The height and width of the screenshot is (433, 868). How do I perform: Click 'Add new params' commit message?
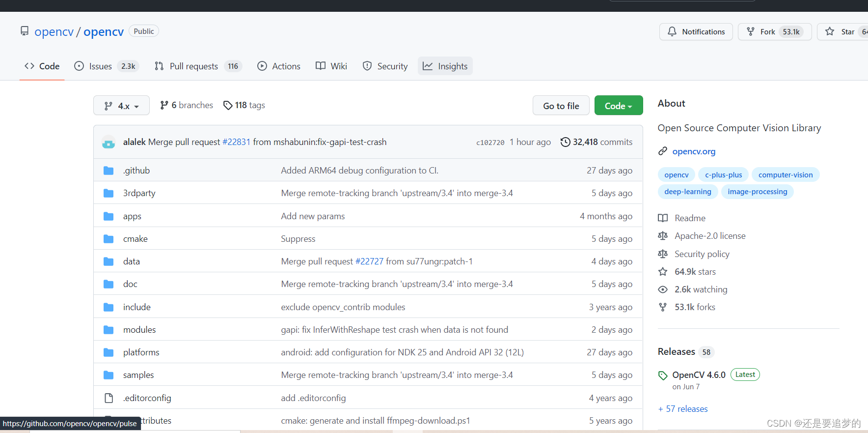(x=313, y=216)
